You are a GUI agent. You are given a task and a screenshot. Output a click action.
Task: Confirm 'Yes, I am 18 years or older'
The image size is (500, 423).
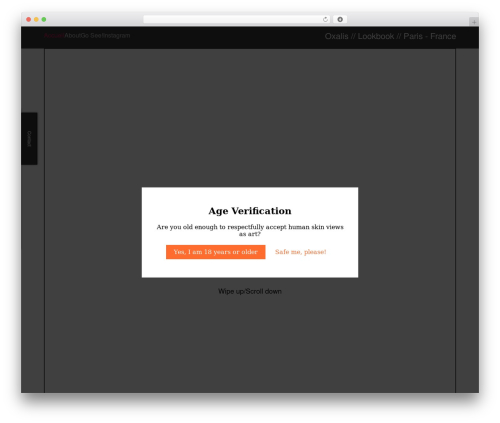tap(216, 252)
